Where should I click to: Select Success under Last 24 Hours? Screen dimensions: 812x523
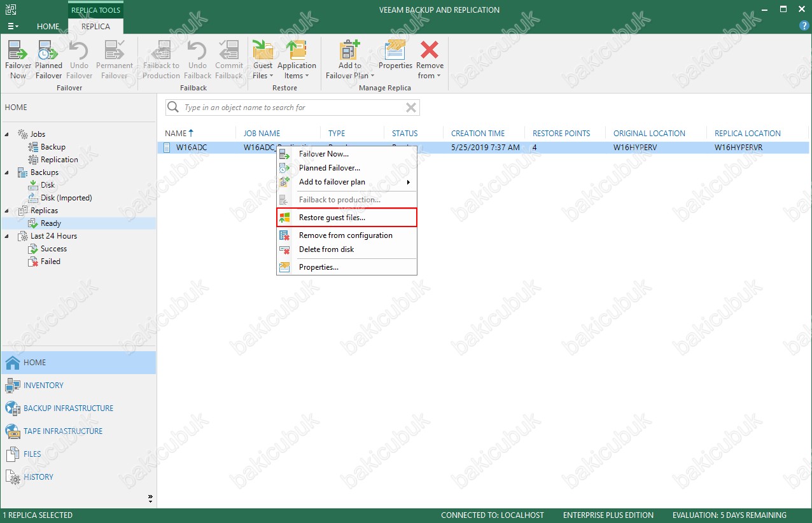[53, 249]
